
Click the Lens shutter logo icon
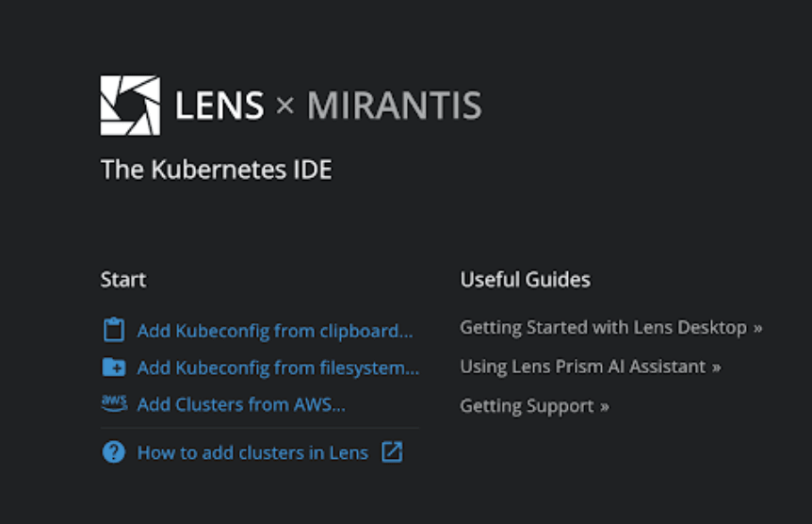[130, 106]
